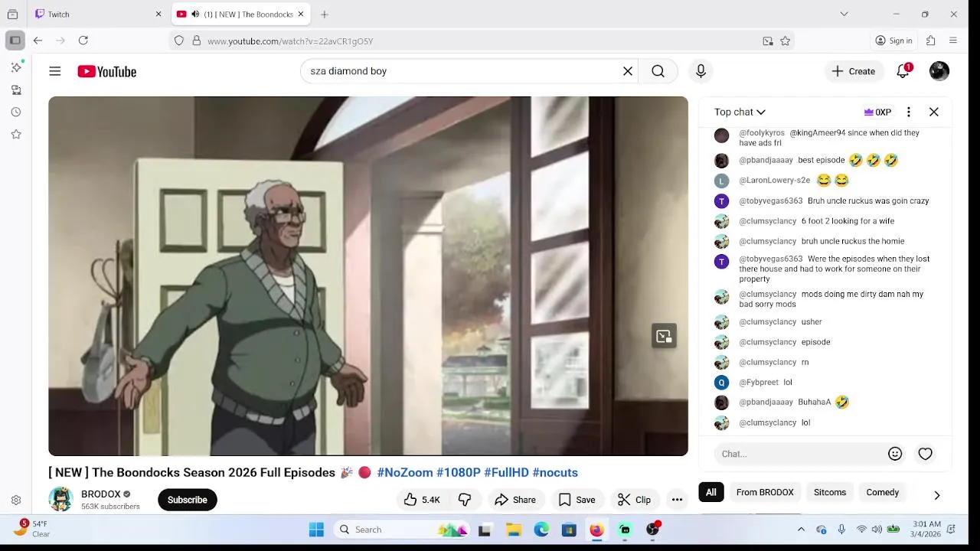This screenshot has height=551, width=980.
Task: Toggle miniplayer icon on video
Action: click(x=664, y=336)
